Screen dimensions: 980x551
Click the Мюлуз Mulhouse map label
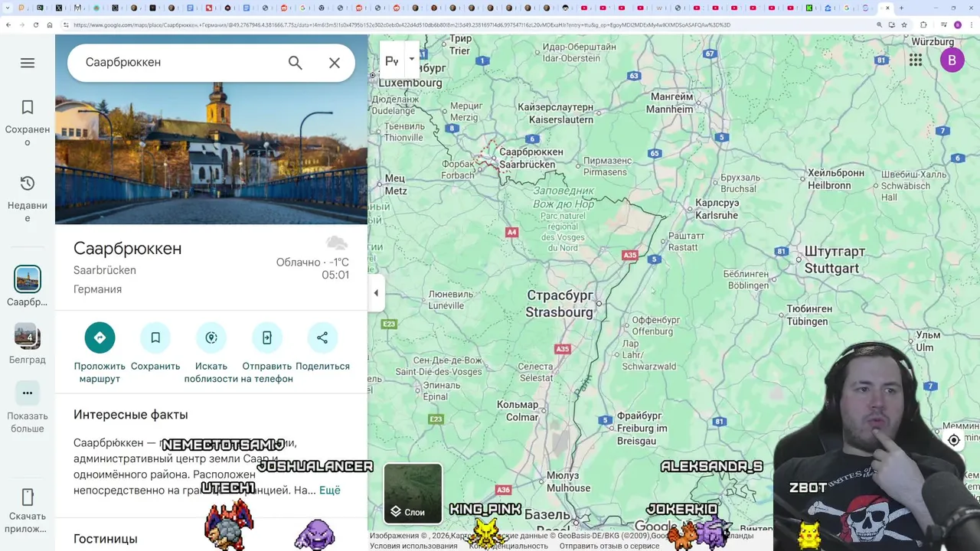[569, 481]
